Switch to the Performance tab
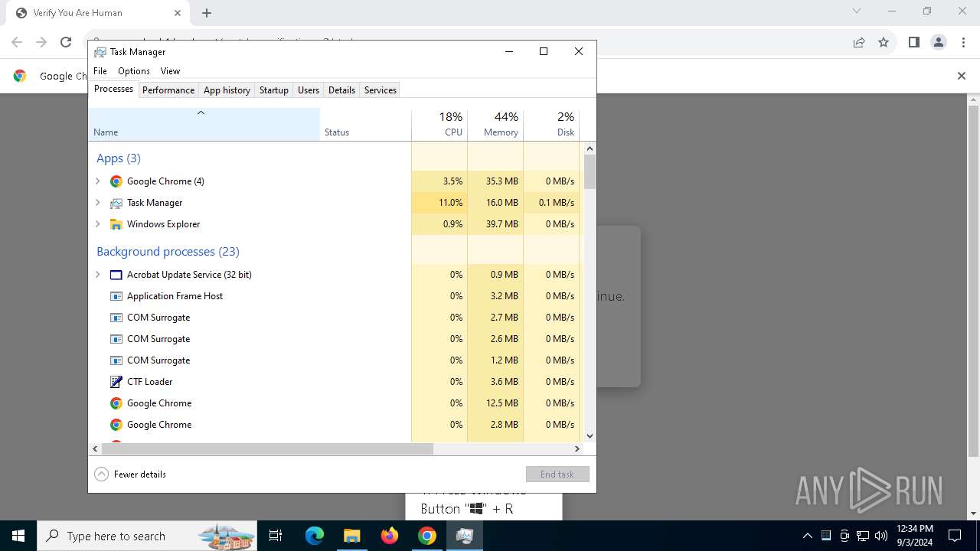 pyautogui.click(x=168, y=90)
